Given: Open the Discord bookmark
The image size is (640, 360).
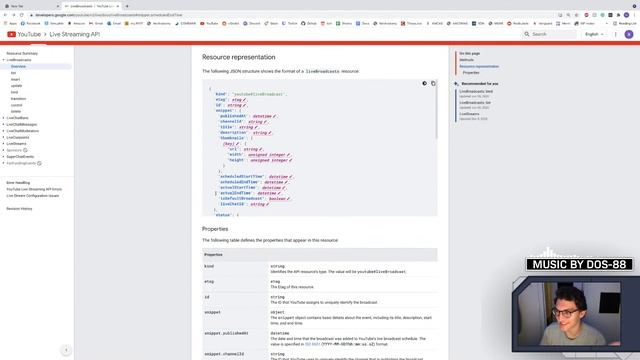Looking at the screenshot, I should pos(251,24).
